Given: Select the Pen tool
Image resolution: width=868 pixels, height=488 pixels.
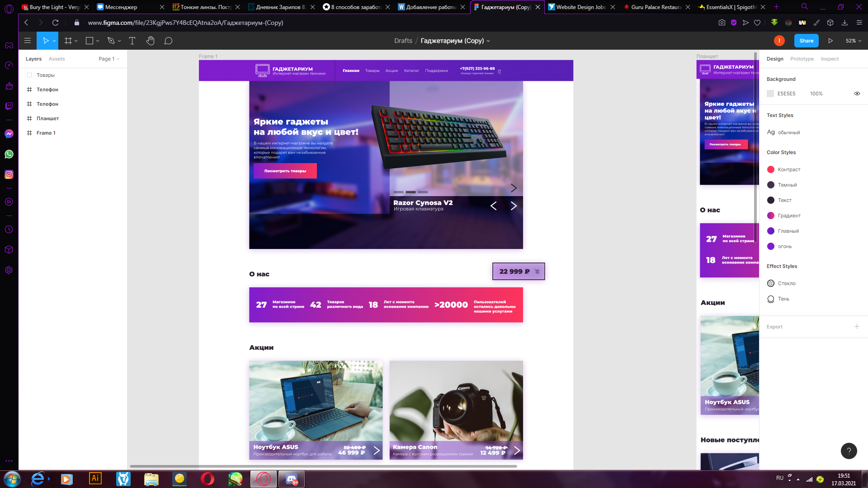Looking at the screenshot, I should pos(111,41).
